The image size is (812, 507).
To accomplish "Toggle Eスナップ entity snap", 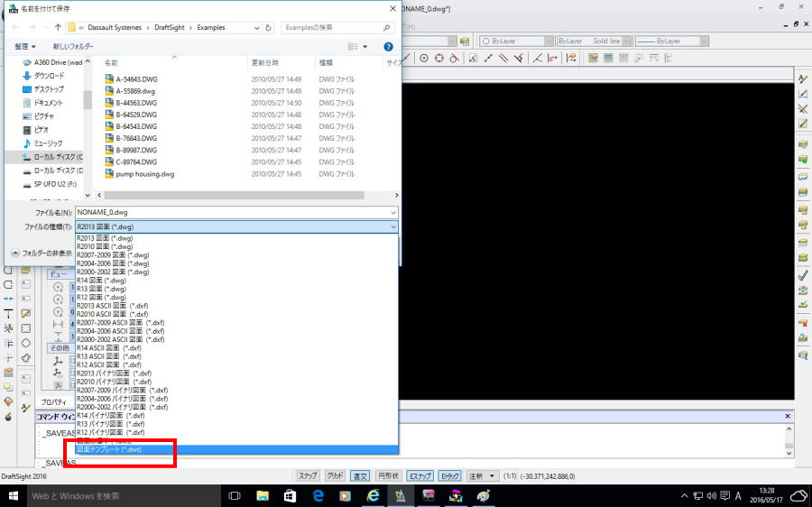I will coord(420,476).
